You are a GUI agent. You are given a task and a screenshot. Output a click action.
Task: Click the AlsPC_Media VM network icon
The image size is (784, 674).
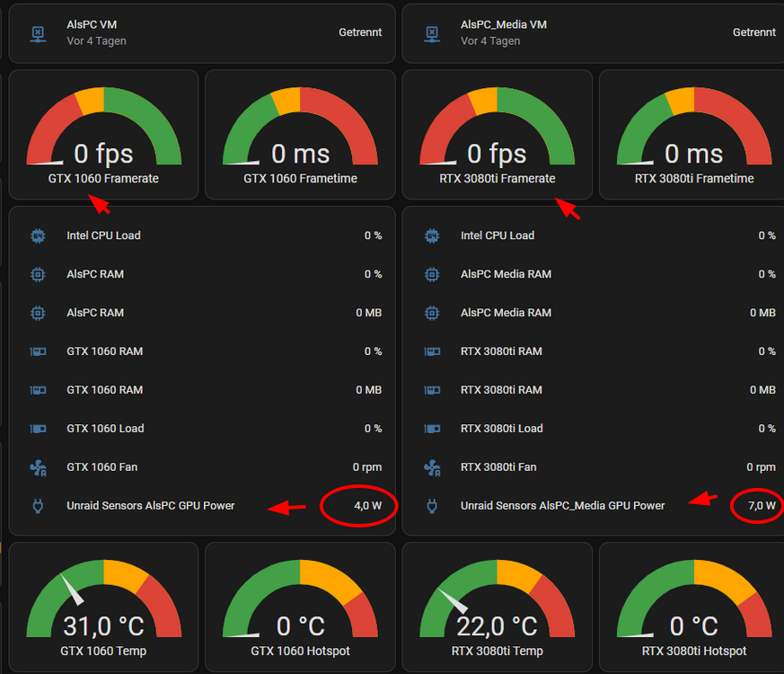432,34
